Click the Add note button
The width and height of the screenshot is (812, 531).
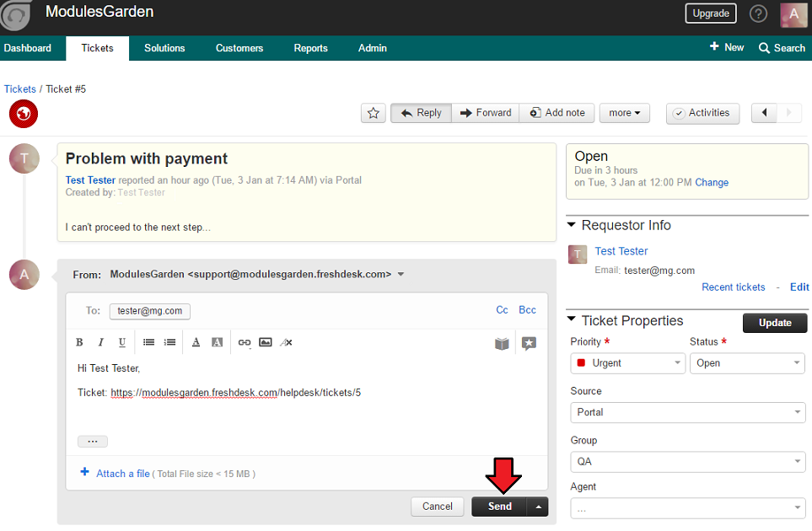pyautogui.click(x=557, y=113)
